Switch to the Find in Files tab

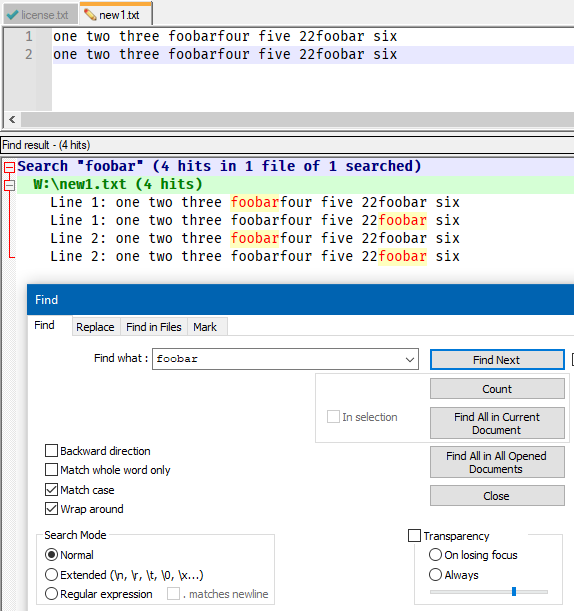[154, 327]
